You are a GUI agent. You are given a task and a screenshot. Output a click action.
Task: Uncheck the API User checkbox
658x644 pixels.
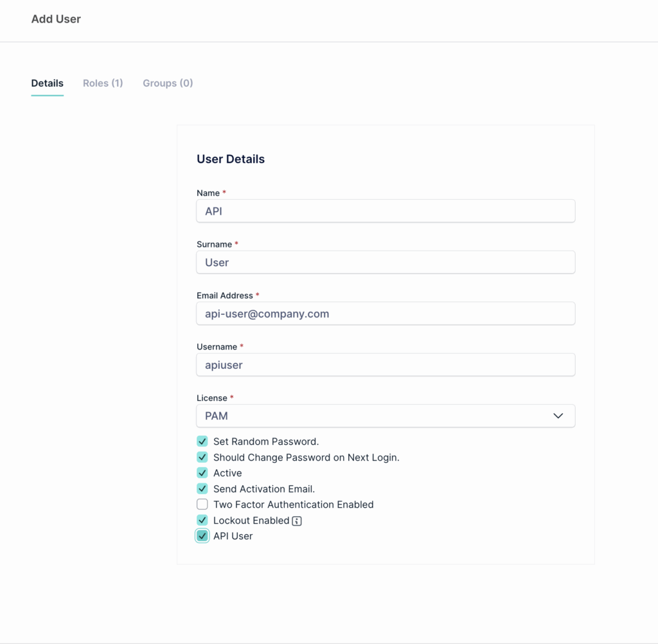coord(202,535)
